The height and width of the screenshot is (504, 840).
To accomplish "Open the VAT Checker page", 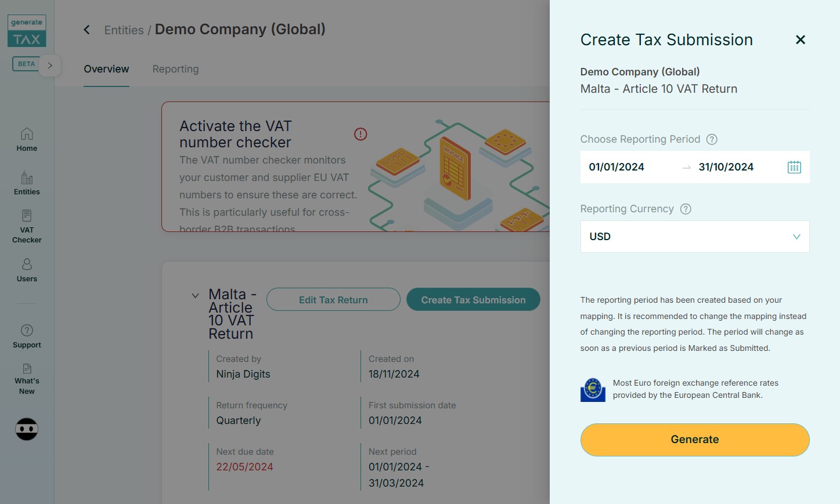I will [x=27, y=226].
